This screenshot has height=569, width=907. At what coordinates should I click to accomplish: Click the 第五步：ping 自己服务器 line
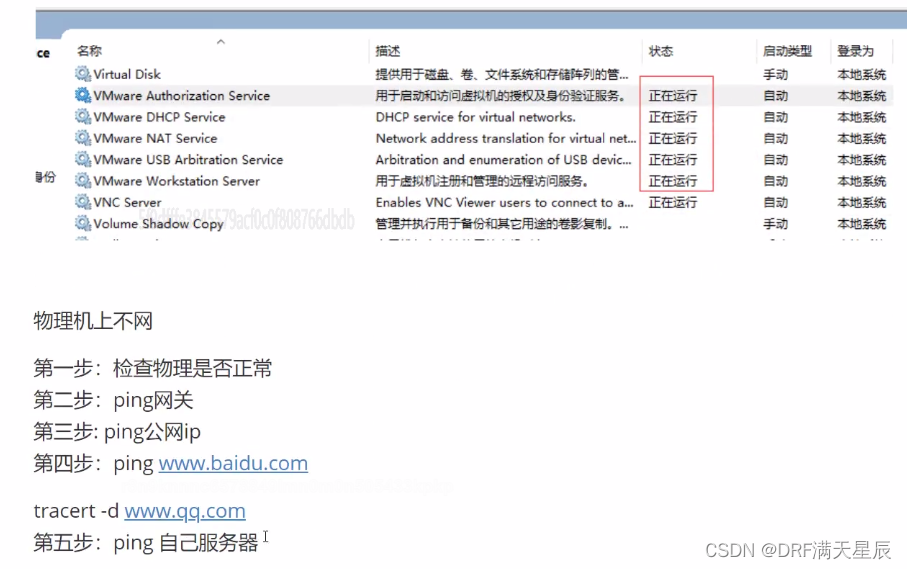146,543
